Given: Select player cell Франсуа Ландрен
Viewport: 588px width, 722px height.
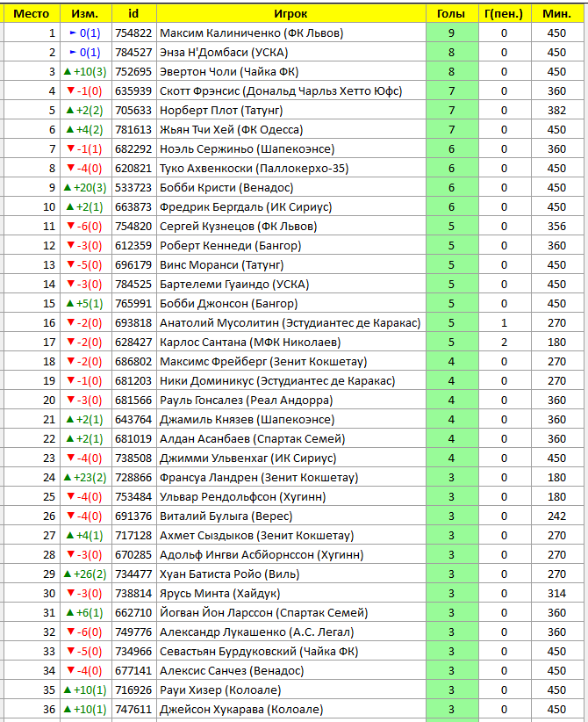Looking at the screenshot, I should tap(291, 478).
